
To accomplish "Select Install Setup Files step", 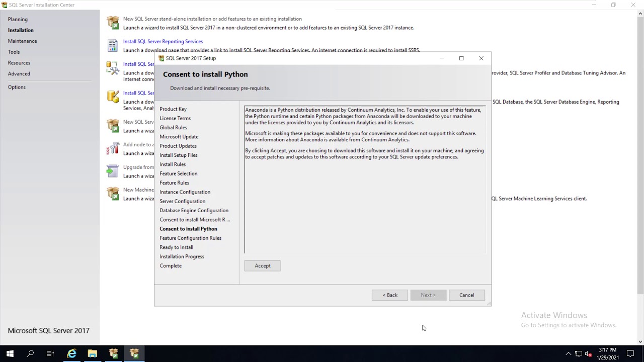I will pos(179,155).
